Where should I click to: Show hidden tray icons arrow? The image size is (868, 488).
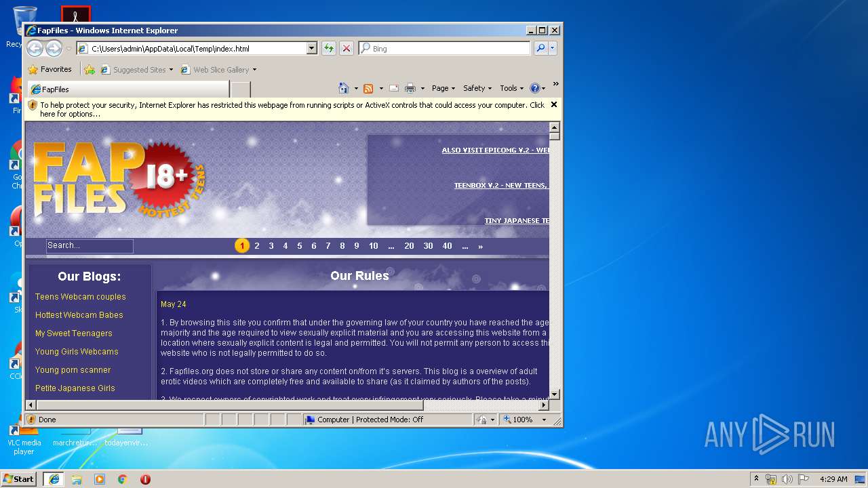click(757, 479)
